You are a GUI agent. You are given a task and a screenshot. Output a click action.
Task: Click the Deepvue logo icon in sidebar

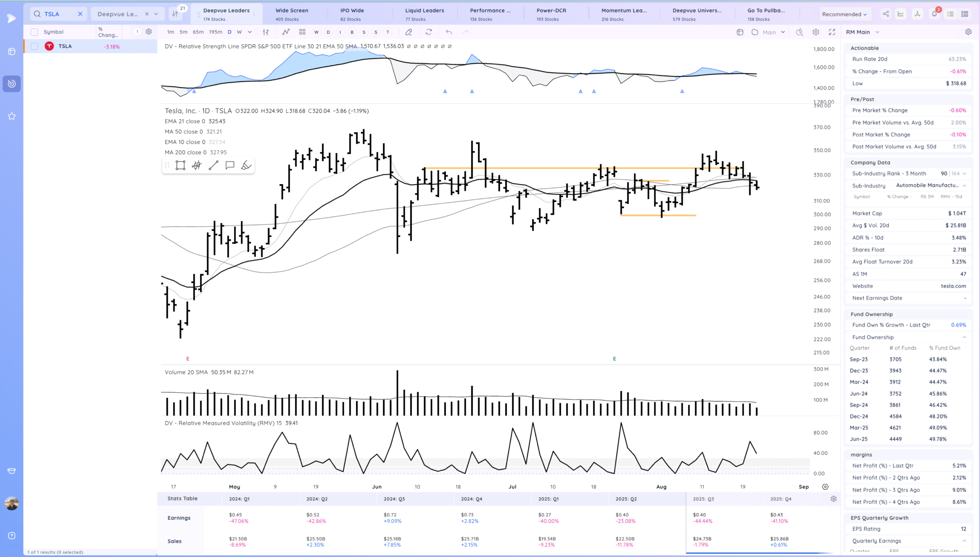tap(11, 18)
